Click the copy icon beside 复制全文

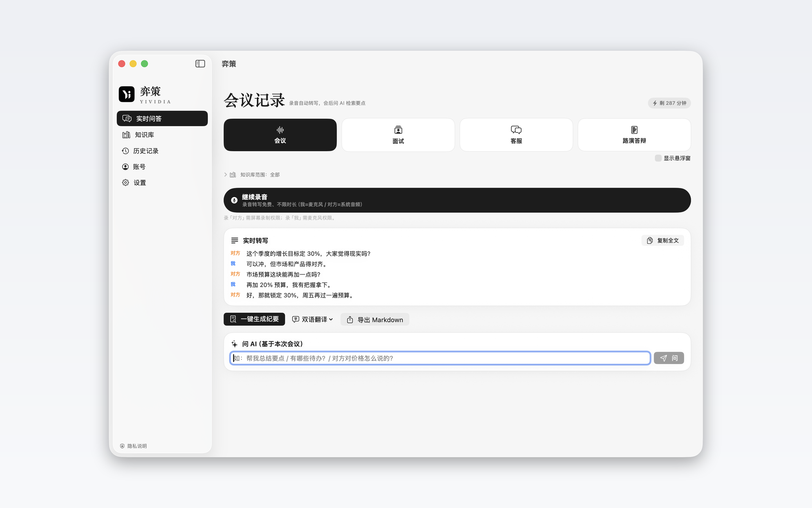tap(650, 240)
